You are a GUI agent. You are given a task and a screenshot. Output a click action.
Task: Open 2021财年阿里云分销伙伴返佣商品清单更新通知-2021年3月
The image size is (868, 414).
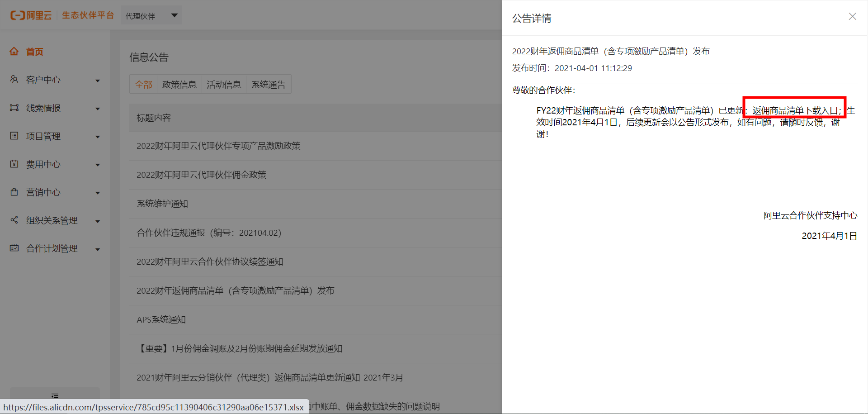270,377
